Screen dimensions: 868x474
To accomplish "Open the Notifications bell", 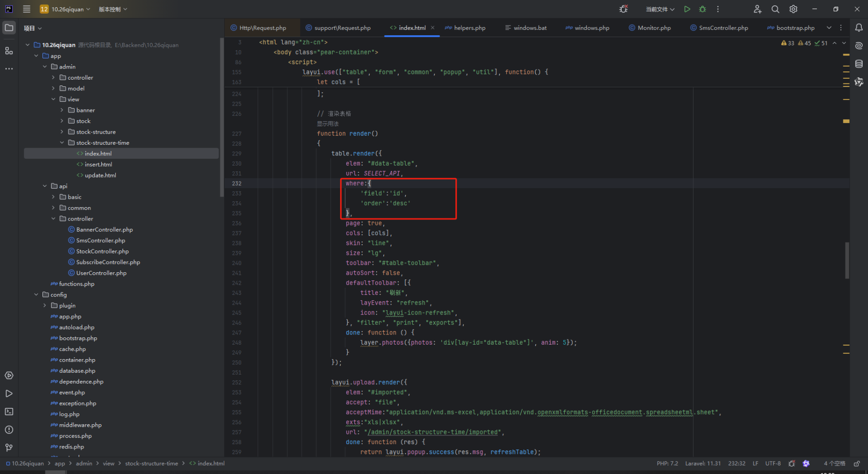I will point(859,28).
